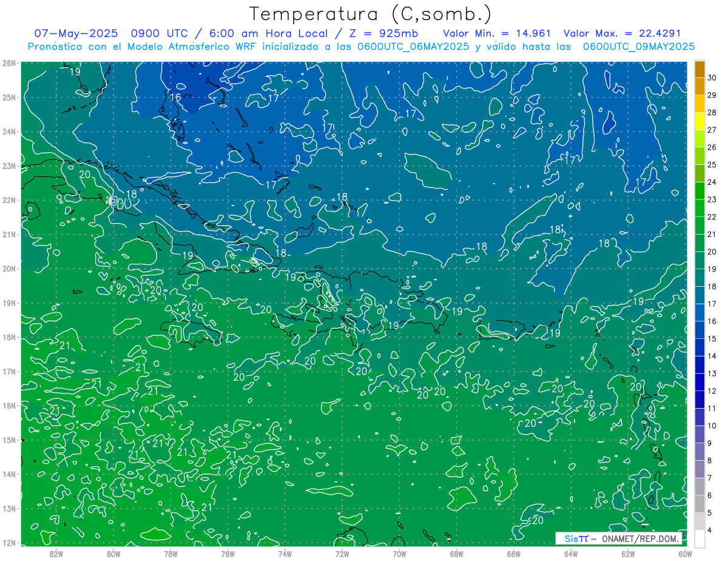Click the "20N" latitude axis label
Viewport: 728px width, 562px height.
tap(9, 269)
